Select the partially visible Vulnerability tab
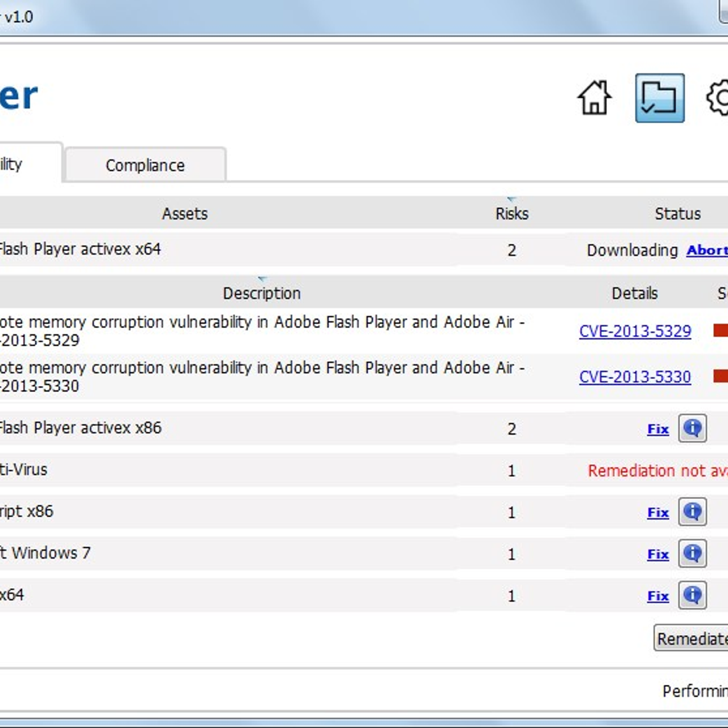 [x=30, y=163]
